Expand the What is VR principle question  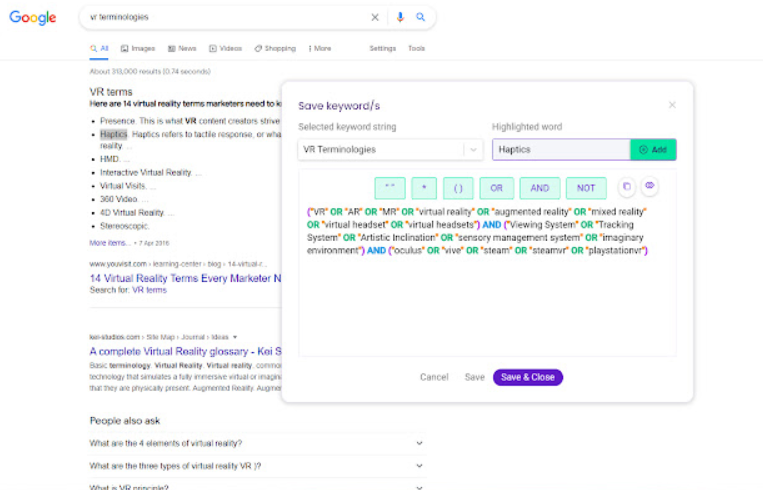(x=257, y=487)
